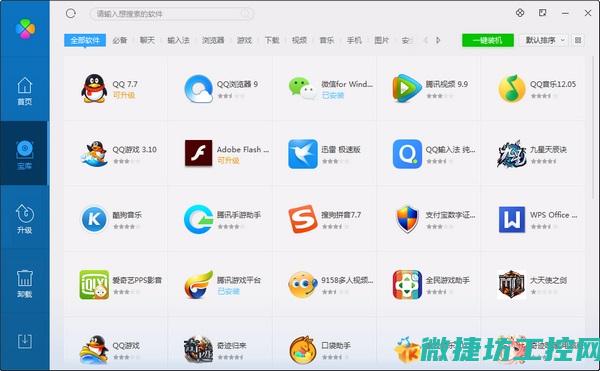The height and width of the screenshot is (371, 600).
Task: Open the 卸载 uninstall sidebar icon
Action: pyautogui.click(x=24, y=283)
